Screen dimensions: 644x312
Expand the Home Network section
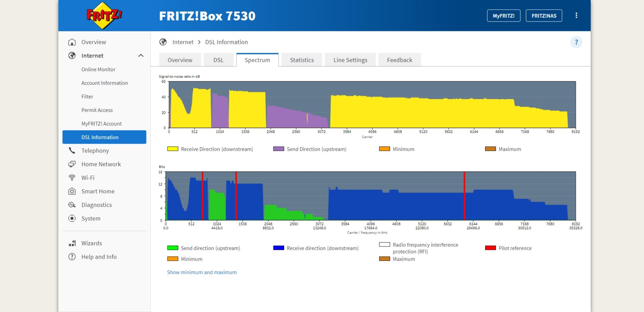tap(101, 164)
